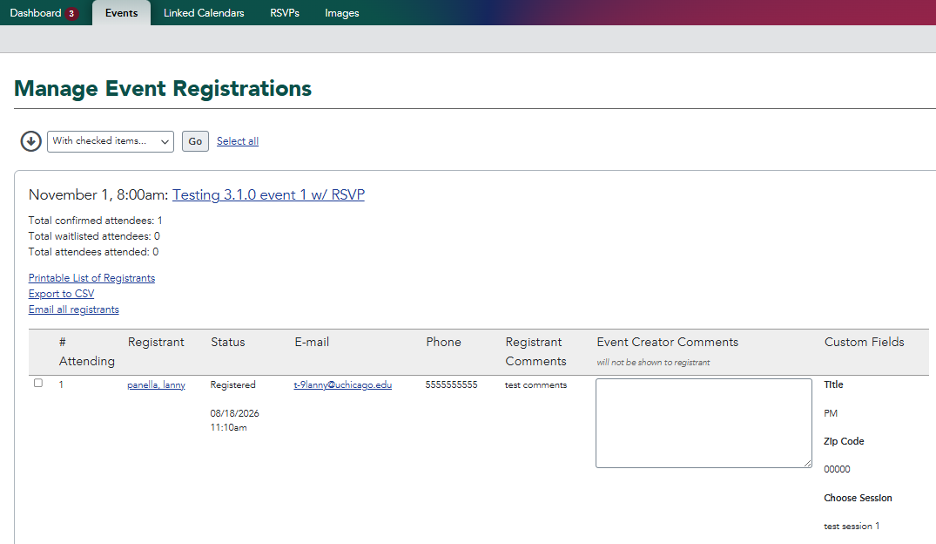Image resolution: width=936 pixels, height=544 pixels.
Task: Click the Zip Code custom field label
Action: tap(844, 441)
